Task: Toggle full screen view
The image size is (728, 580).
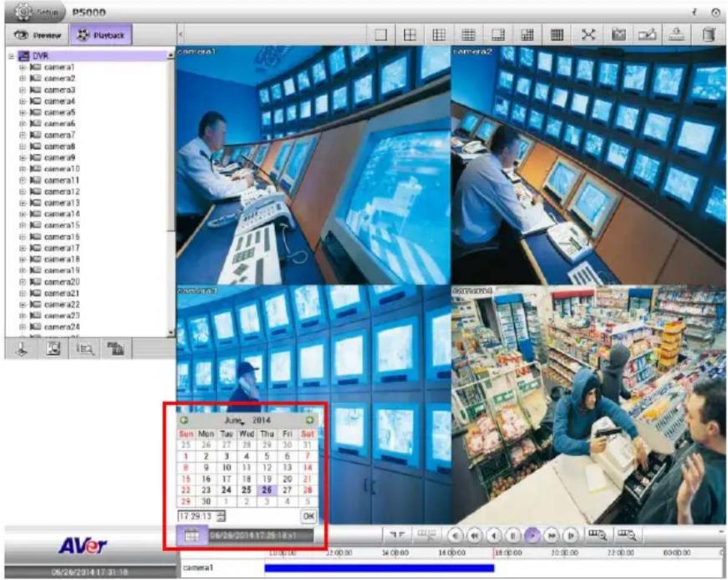Action: pos(588,35)
